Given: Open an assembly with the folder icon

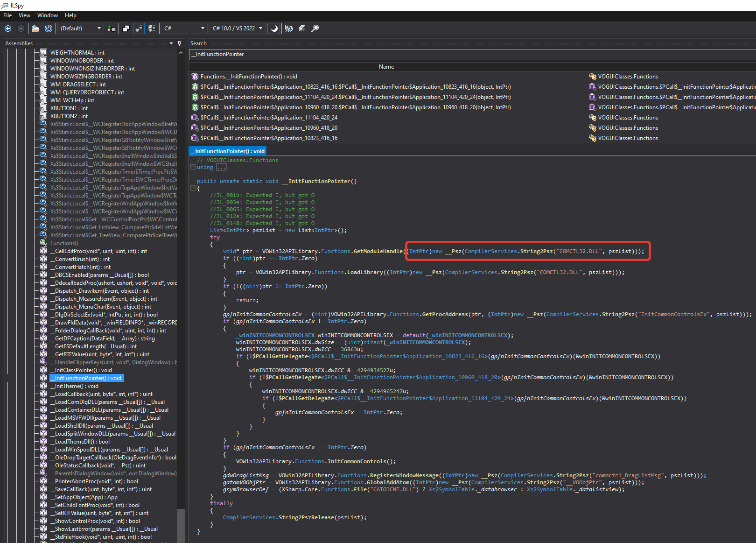Looking at the screenshot, I should (x=35, y=28).
